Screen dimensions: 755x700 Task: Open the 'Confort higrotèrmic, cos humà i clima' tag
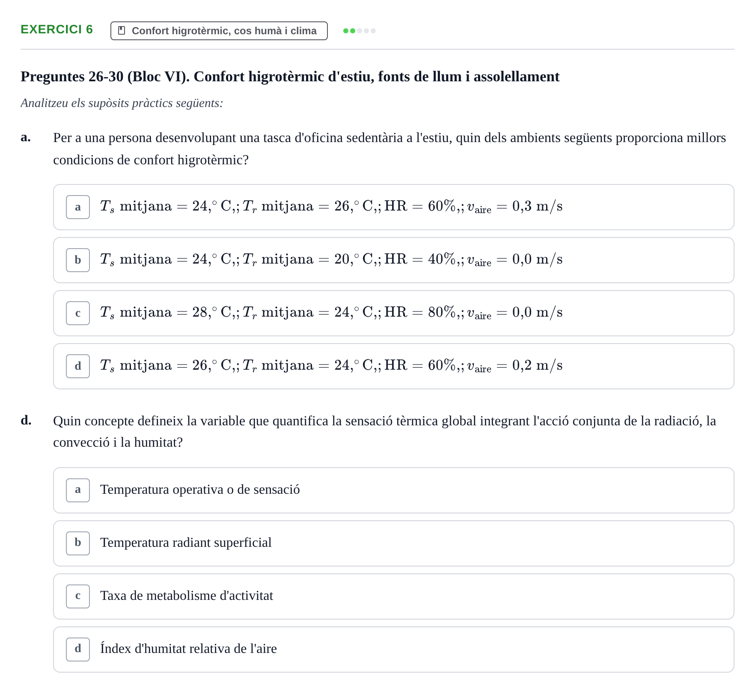219,31
